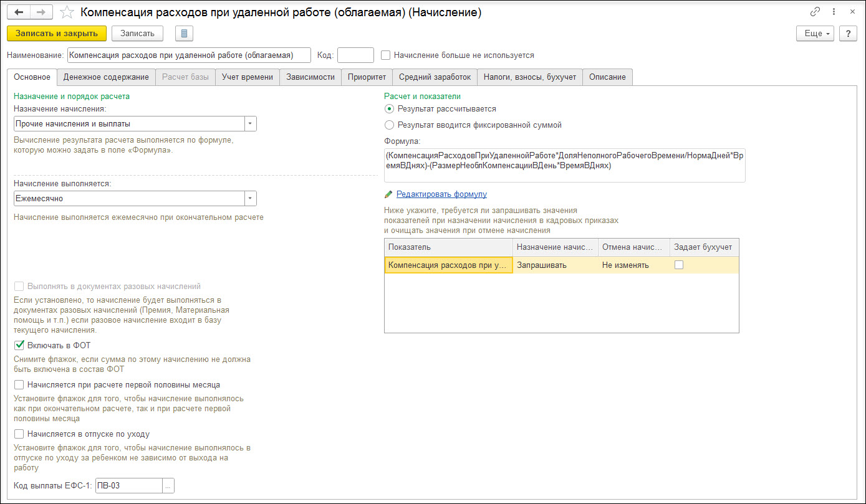Viewport: 866px width, 504px height.
Task: Copy link to this form with chain icon
Action: pyautogui.click(x=815, y=12)
